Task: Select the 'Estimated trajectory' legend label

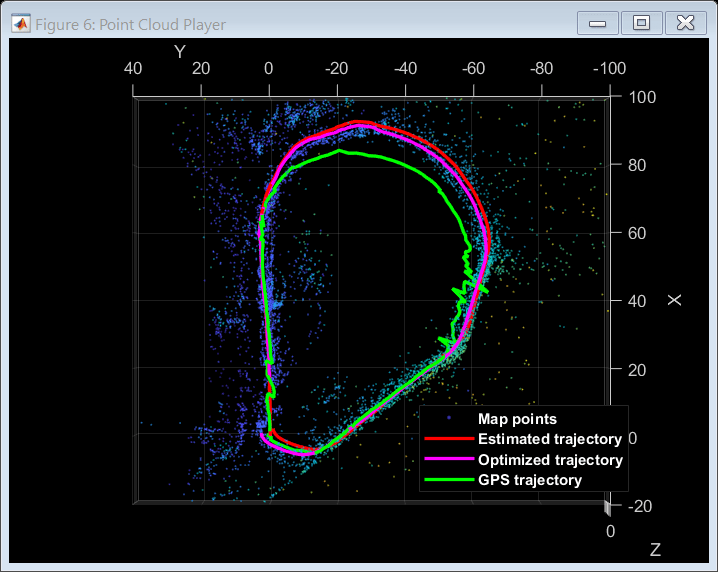Action: [549, 439]
